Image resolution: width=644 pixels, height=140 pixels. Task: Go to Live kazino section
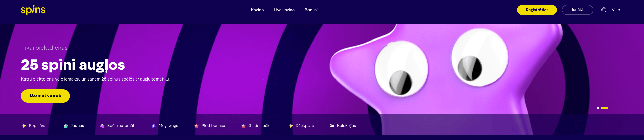pyautogui.click(x=284, y=10)
